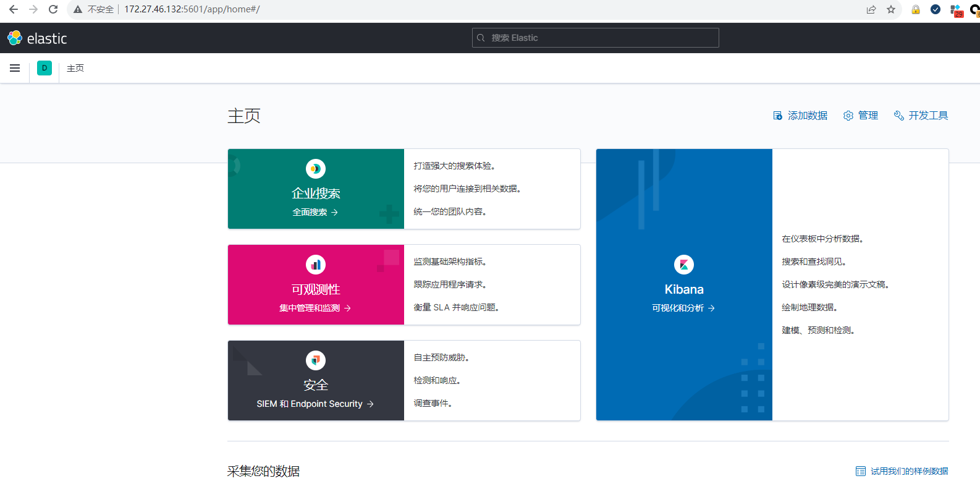Open the hamburger navigation menu
980x481 pixels.
click(x=15, y=68)
